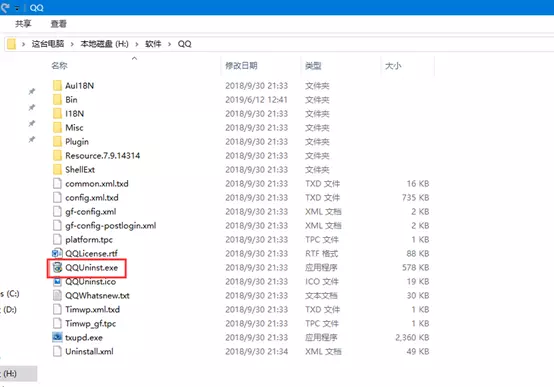Click the pin icon beside AuI18N row
This screenshot has height=387, width=554.
(32, 92)
